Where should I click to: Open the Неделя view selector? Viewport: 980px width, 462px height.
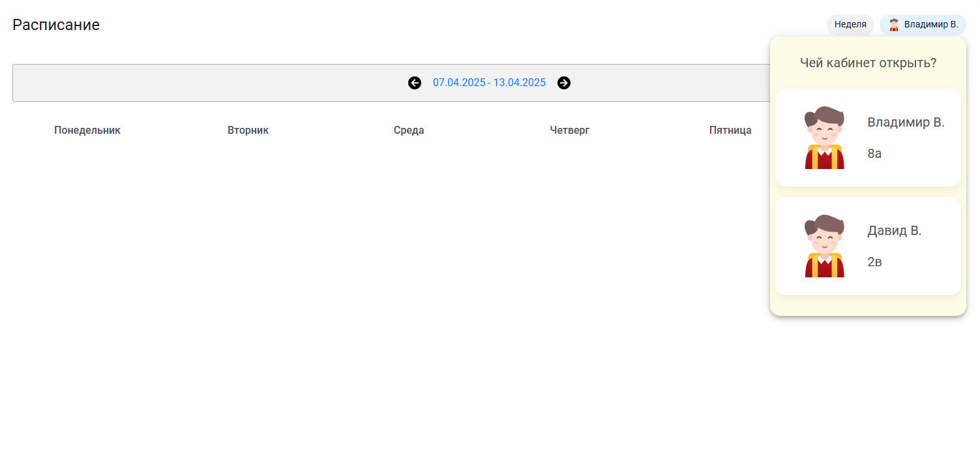coord(850,25)
